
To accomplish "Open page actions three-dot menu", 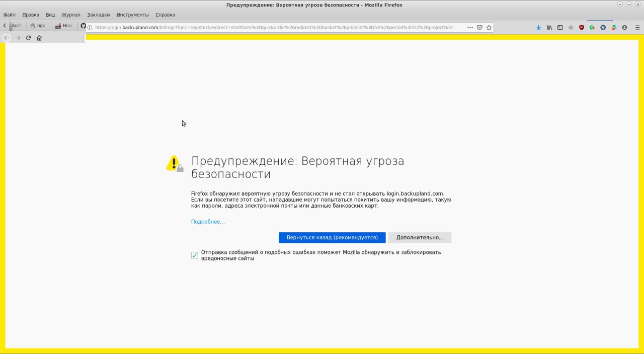I will (x=470, y=28).
